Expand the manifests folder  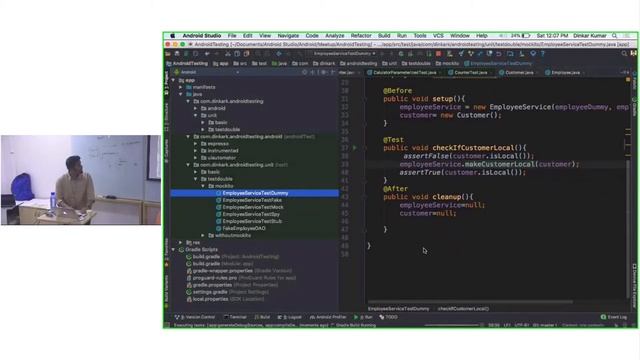181,87
